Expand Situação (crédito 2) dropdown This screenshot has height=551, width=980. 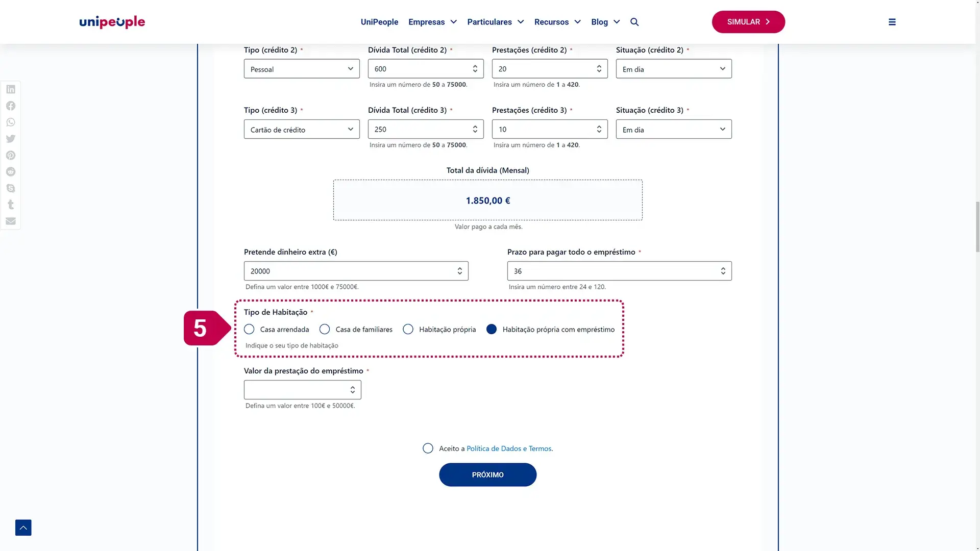[673, 69]
